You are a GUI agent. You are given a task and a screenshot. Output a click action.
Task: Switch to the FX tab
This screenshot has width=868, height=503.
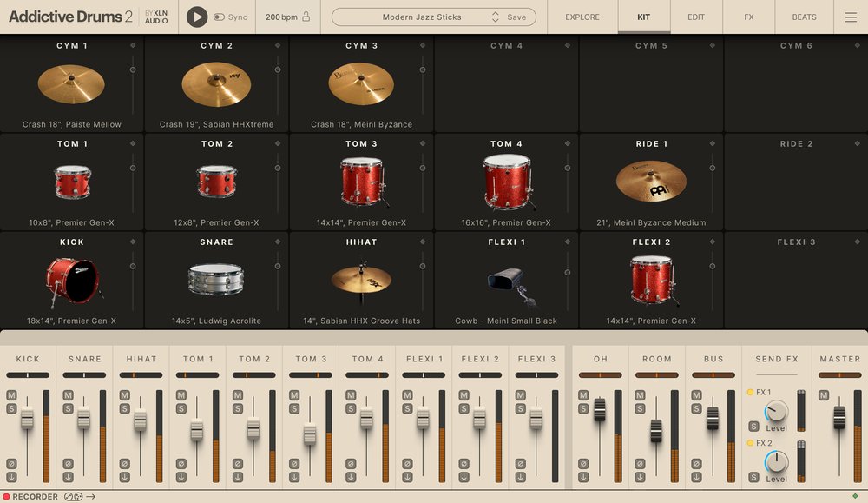point(748,17)
